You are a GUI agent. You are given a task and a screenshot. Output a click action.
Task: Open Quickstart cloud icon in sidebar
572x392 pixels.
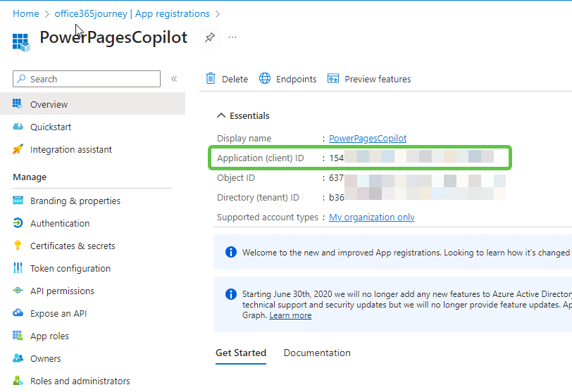(x=18, y=127)
